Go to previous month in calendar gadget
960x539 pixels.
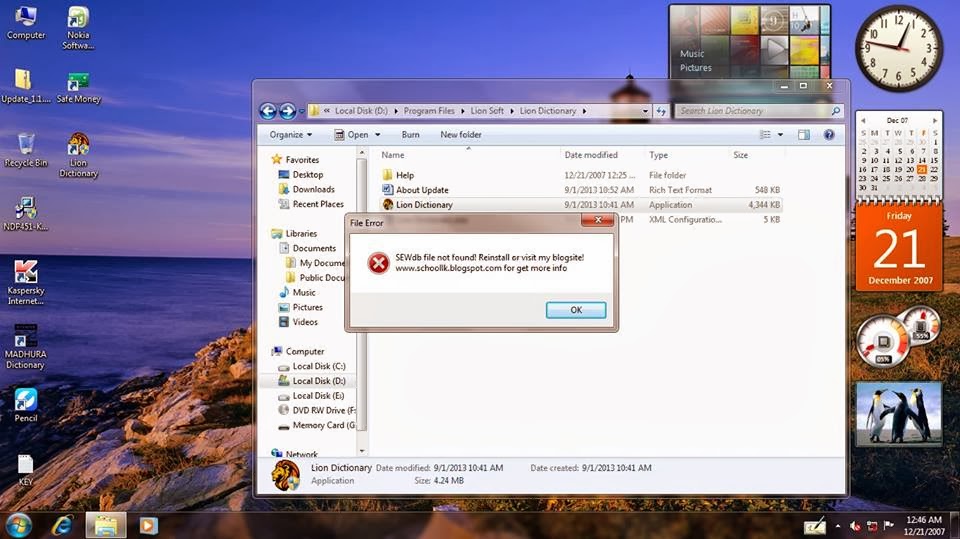[863, 121]
